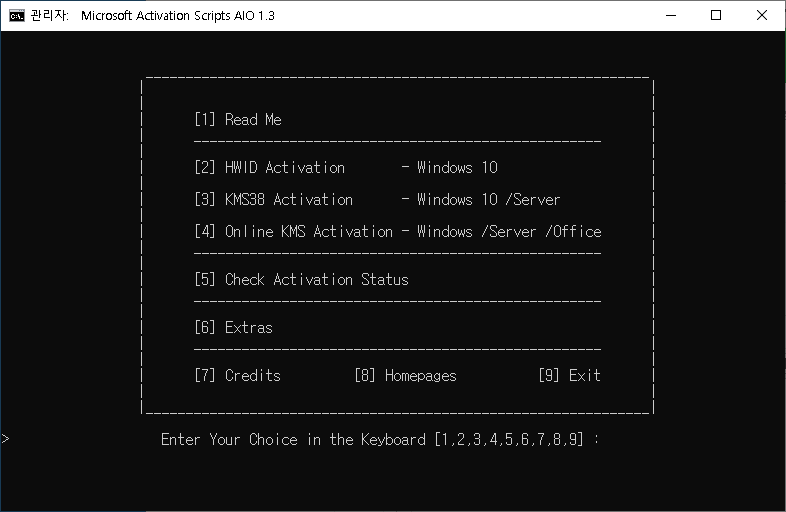Click the ">" marker at left console edge
The width and height of the screenshot is (786, 512).
[6, 439]
